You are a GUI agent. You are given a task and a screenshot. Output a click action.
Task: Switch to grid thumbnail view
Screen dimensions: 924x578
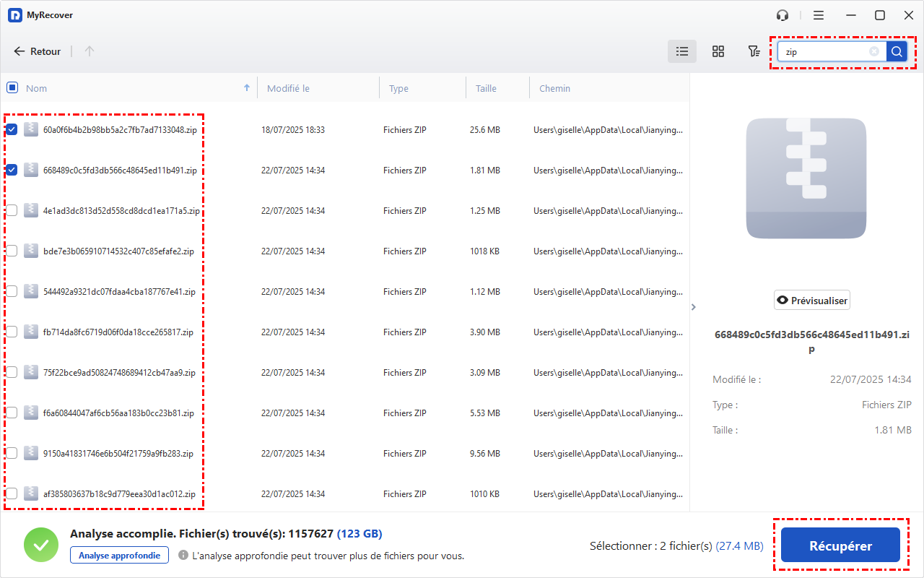pos(718,51)
